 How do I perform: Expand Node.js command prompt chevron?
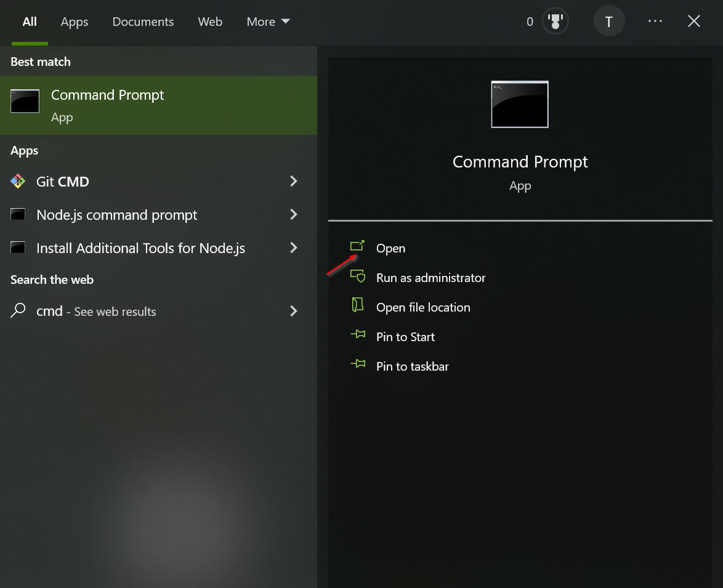tap(294, 214)
